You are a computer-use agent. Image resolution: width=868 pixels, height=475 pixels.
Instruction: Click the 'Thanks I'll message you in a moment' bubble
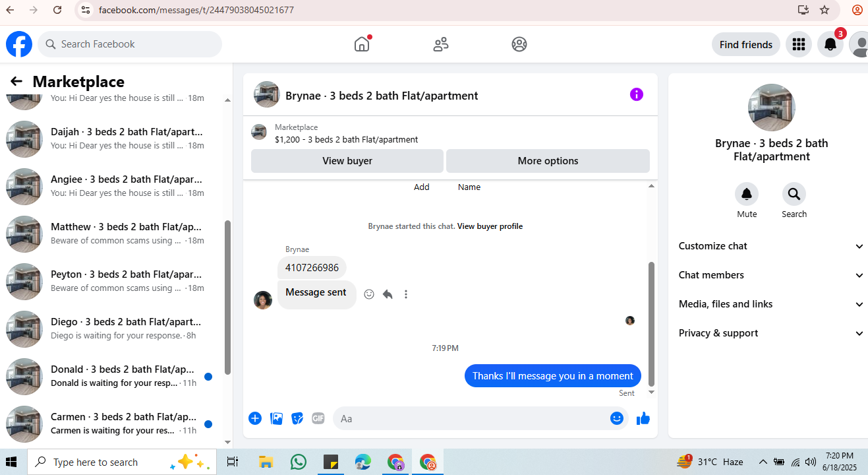pos(553,376)
